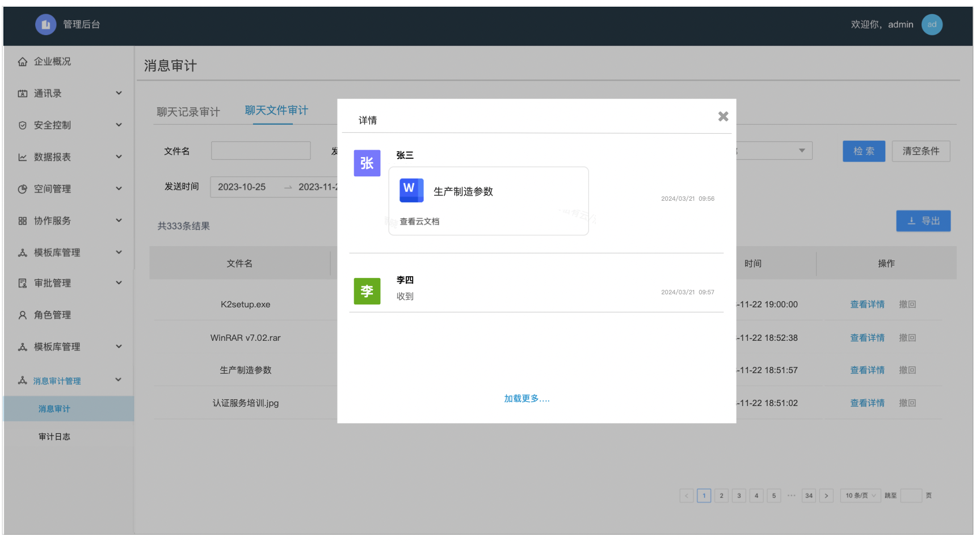Expand the 空间管理 menu chevron
The width and height of the screenshot is (980, 541).
click(119, 188)
